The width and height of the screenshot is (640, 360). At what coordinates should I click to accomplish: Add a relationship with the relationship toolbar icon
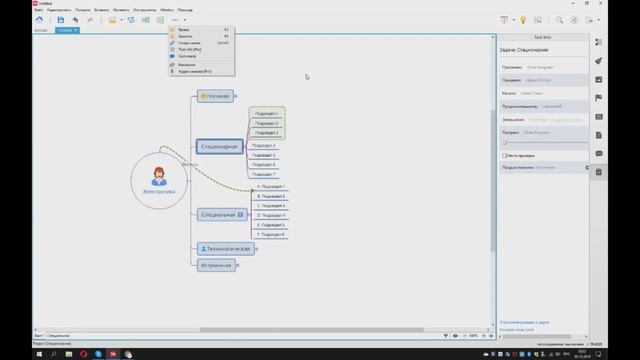[x=131, y=20]
